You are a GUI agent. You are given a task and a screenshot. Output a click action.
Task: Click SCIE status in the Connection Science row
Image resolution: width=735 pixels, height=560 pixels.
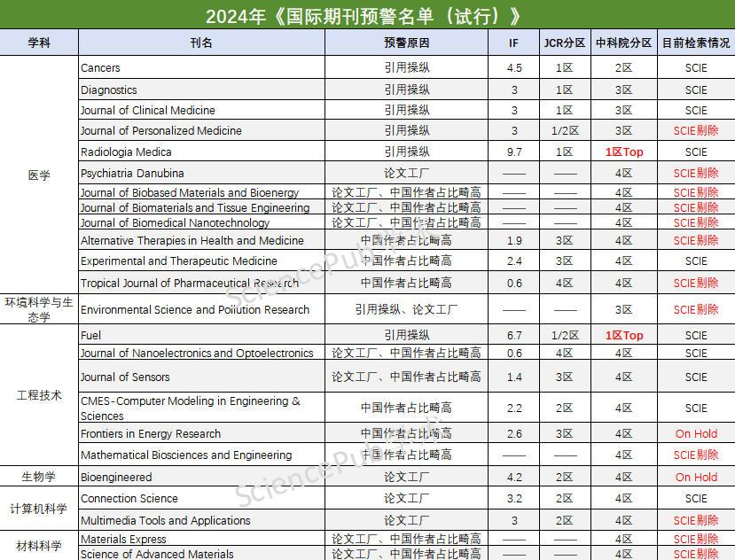[x=696, y=499]
